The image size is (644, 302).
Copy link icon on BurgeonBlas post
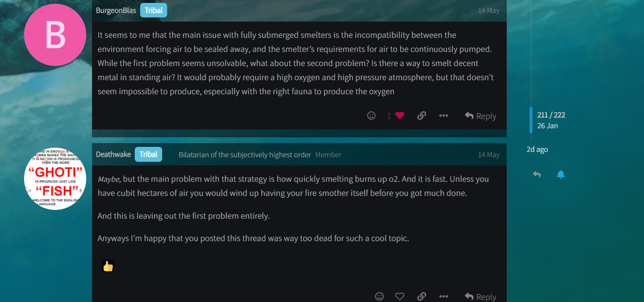click(421, 116)
